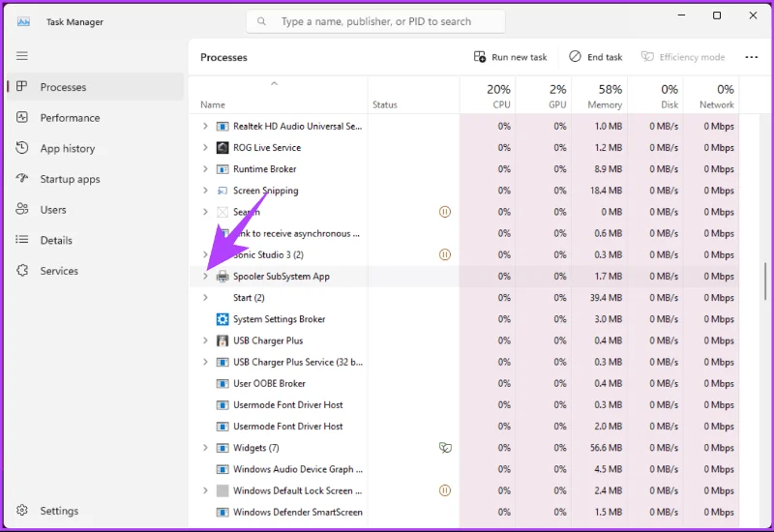The image size is (774, 532).
Task: Click End task button
Action: [596, 57]
